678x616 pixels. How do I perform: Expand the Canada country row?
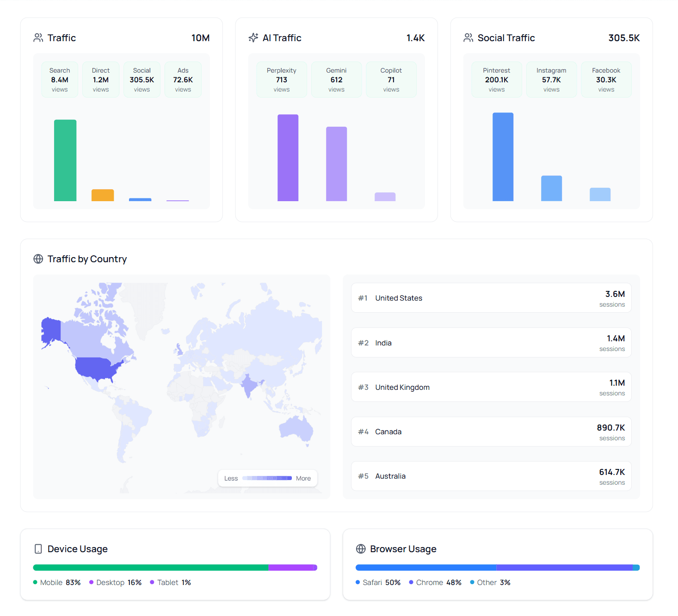point(491,431)
